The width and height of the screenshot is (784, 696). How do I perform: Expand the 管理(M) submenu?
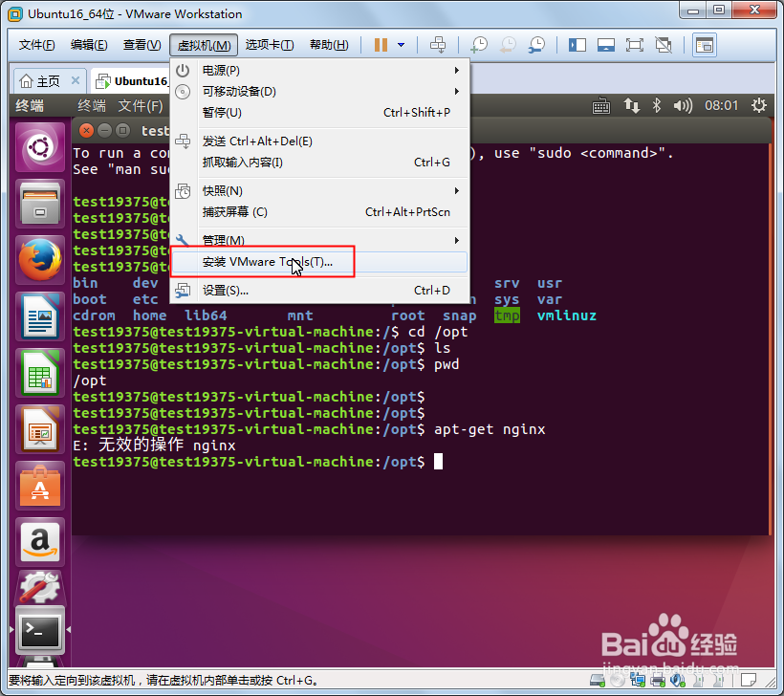click(x=319, y=241)
